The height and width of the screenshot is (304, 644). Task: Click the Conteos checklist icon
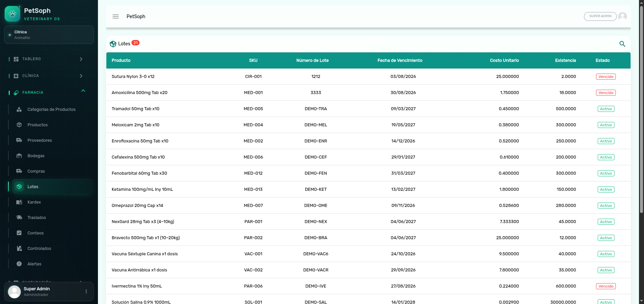click(x=19, y=233)
